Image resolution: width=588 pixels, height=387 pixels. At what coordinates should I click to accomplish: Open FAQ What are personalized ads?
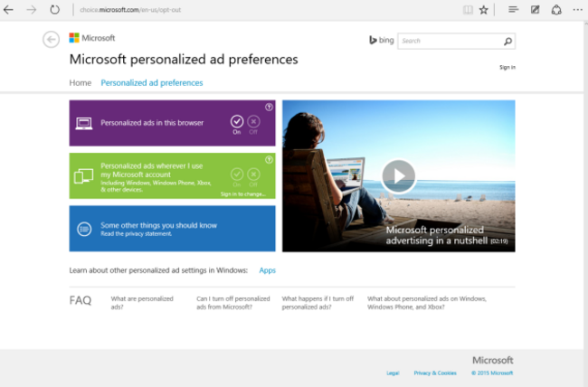(x=142, y=303)
